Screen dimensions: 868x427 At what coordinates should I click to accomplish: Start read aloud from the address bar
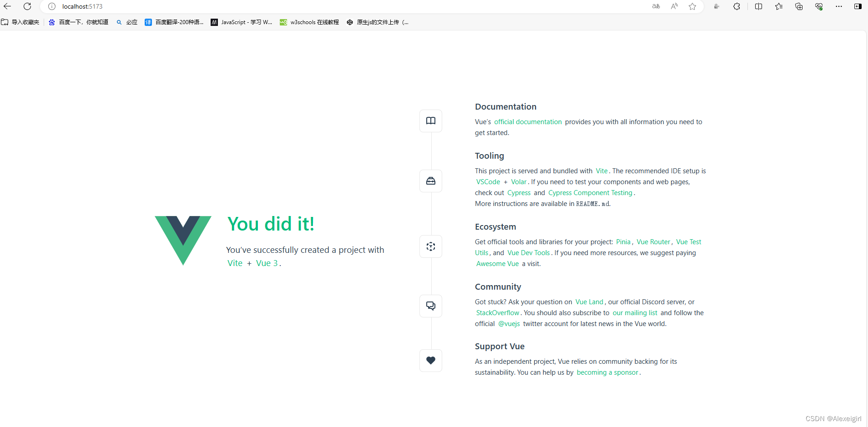click(674, 6)
